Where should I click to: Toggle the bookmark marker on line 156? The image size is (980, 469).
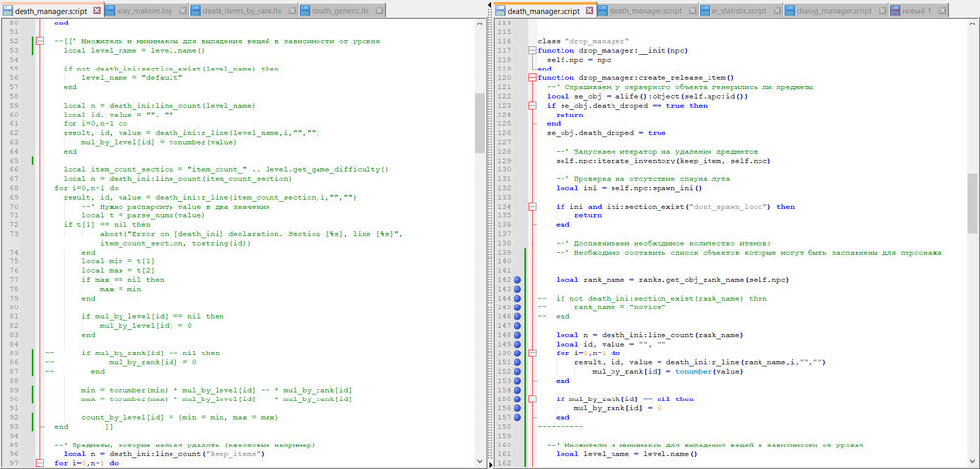click(x=517, y=407)
